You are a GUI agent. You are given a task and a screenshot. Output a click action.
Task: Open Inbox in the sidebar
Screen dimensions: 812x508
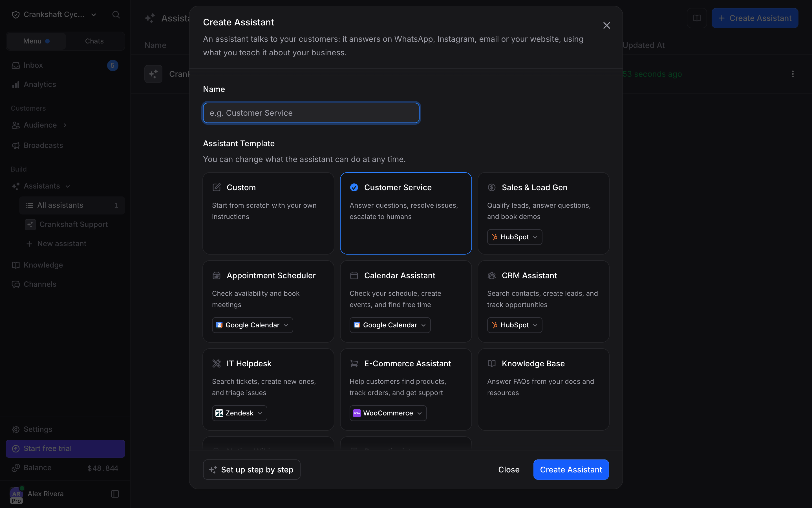[x=65, y=65]
